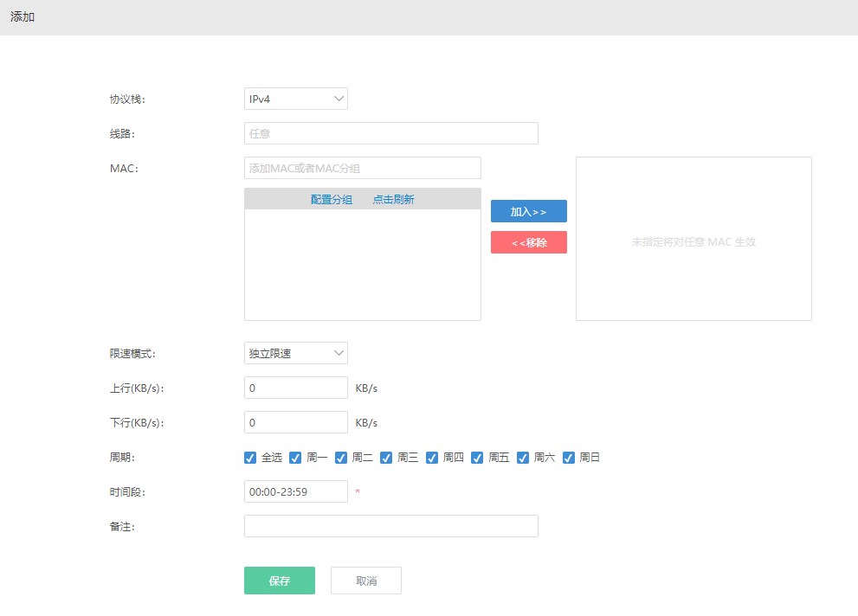The height and width of the screenshot is (616, 858).
Task: Click the green 保存 button
Action: [279, 581]
